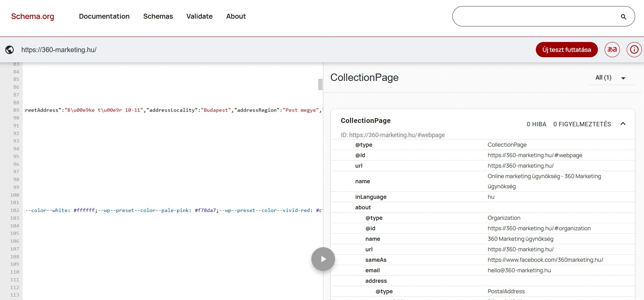Click the CollectionPage value beside top @type
Screen dimensions: 644x300
coord(507,145)
